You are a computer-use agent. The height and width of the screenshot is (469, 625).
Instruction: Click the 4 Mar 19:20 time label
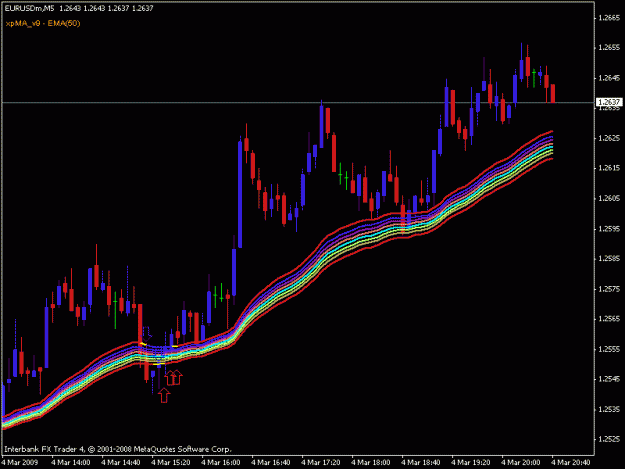[471, 462]
